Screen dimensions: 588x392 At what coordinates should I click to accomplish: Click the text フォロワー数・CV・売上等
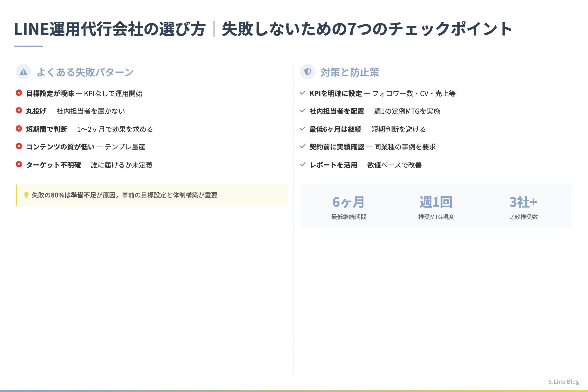point(414,94)
